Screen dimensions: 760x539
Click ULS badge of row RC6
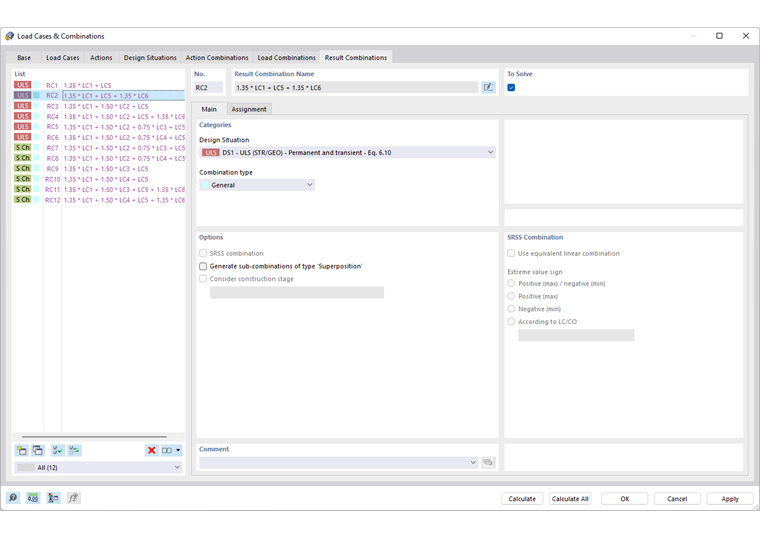[x=22, y=137]
